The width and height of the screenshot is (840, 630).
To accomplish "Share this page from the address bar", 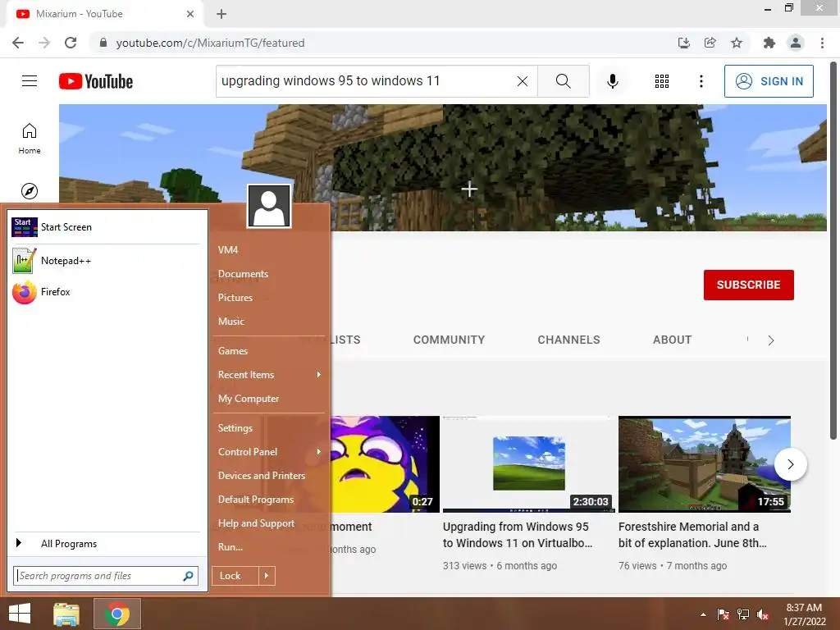I will (x=710, y=43).
